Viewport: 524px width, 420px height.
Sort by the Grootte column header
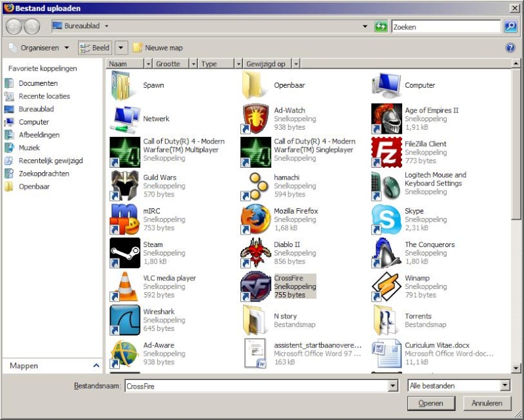pyautogui.click(x=171, y=64)
